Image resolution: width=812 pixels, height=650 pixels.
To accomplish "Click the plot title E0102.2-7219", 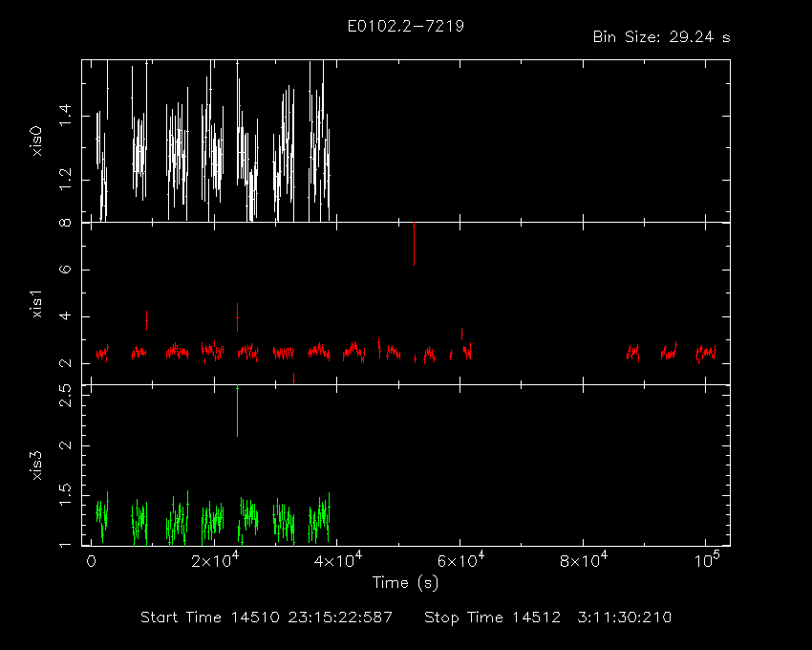I will [x=405, y=26].
